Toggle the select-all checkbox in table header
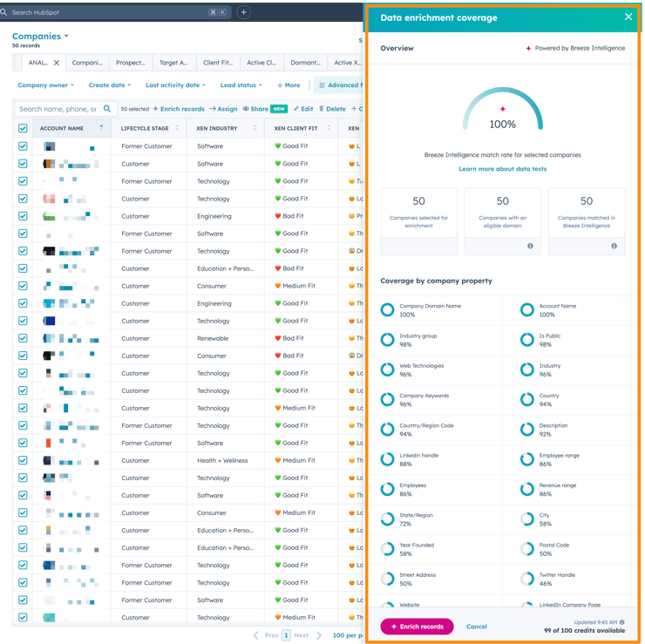 (23, 128)
